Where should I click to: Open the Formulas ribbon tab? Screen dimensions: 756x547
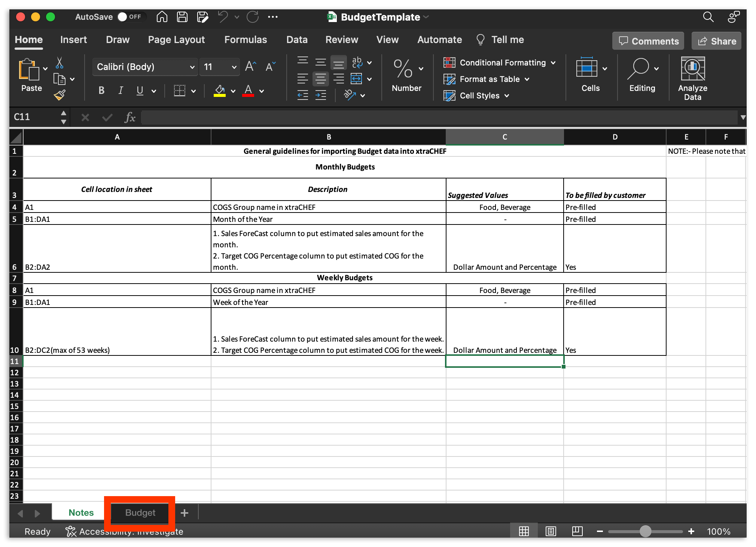[x=246, y=40]
